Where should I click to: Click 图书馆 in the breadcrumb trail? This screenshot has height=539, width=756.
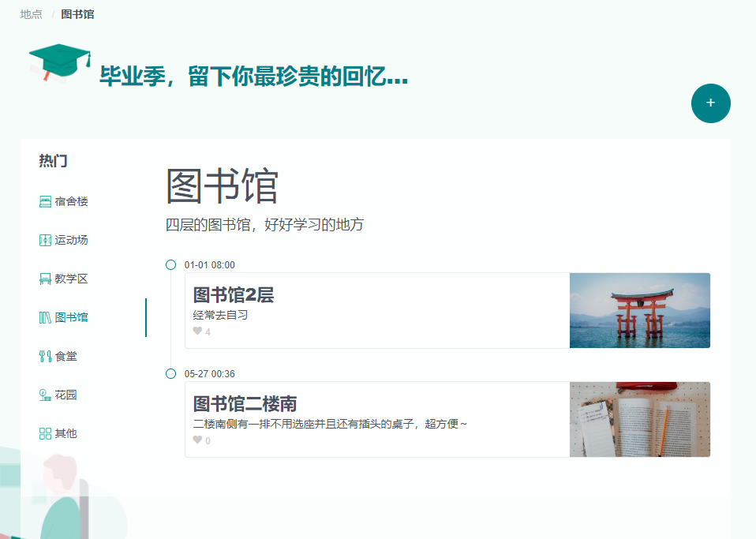coord(79,13)
